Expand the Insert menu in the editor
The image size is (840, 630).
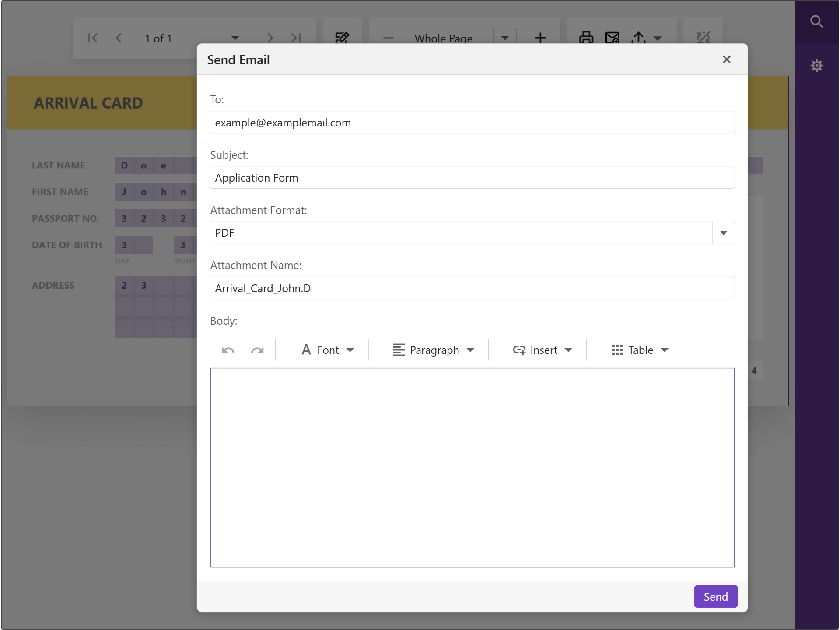(542, 350)
